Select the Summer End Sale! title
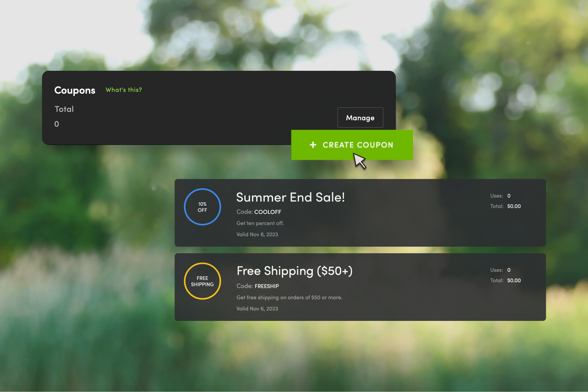This screenshot has width=588, height=392. [290, 197]
